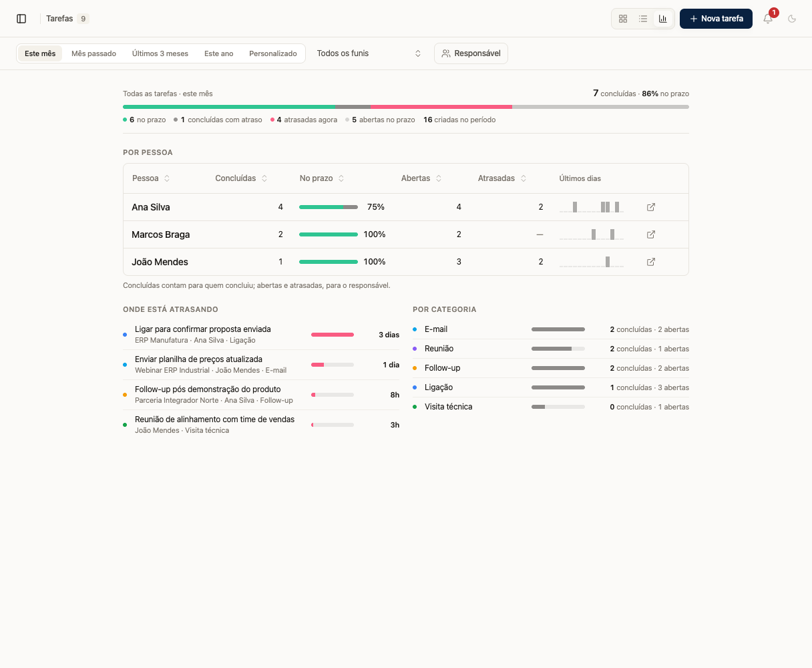Open the notifications bell
The height and width of the screenshot is (668, 812).
768,19
